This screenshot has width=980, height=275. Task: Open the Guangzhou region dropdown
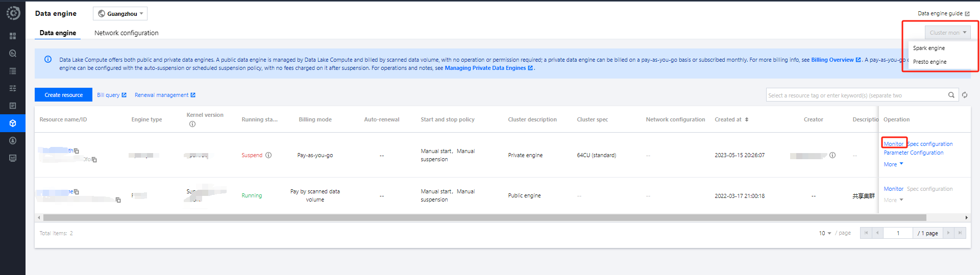pyautogui.click(x=120, y=14)
